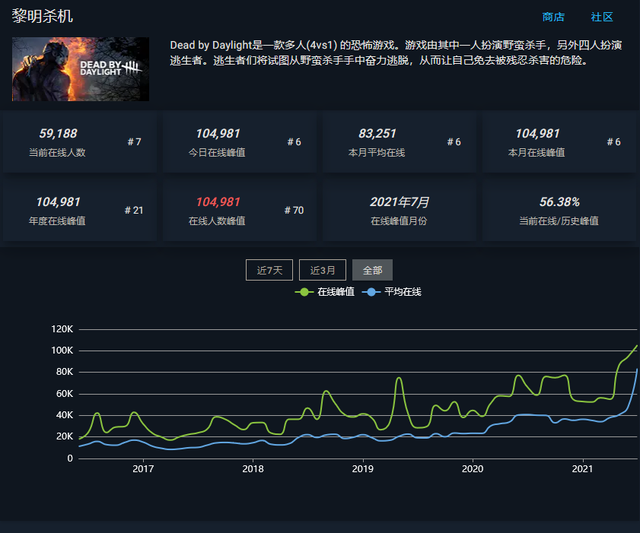This screenshot has height=533, width=640.
Task: Click the Dead by Daylight game thumbnail
Action: 80,69
